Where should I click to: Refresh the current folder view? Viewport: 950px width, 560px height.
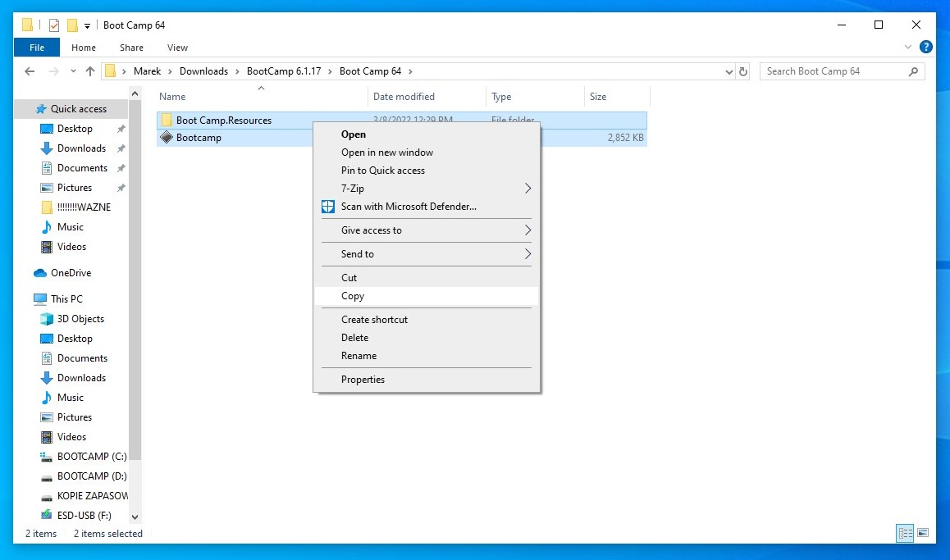[743, 71]
